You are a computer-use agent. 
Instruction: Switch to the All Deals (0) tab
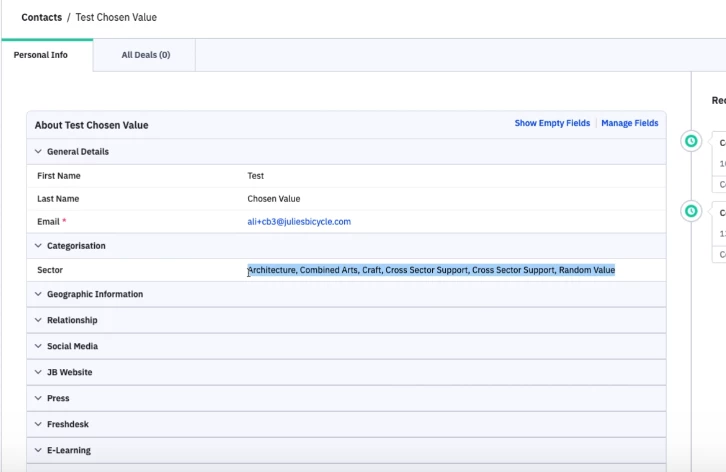click(146, 55)
